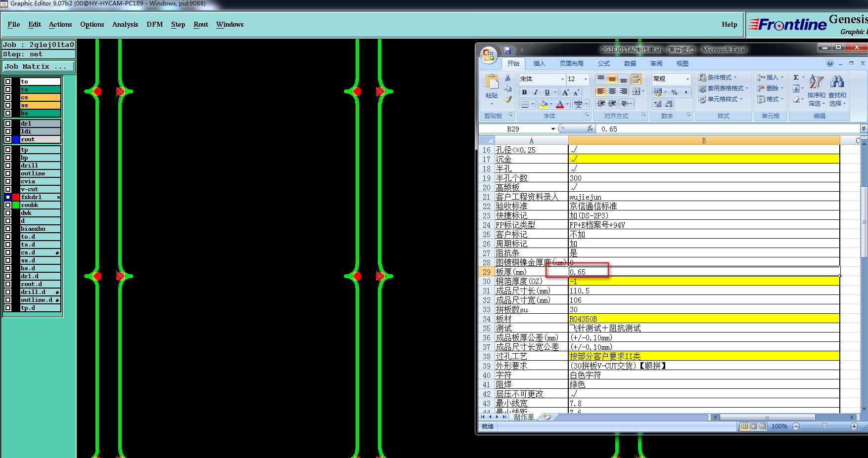The height and width of the screenshot is (458, 868).
Task: Click the Bold formatting icon
Action: [524, 92]
